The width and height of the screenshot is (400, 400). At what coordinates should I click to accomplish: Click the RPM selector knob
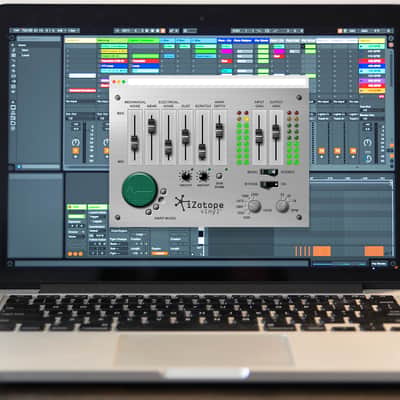point(283,206)
